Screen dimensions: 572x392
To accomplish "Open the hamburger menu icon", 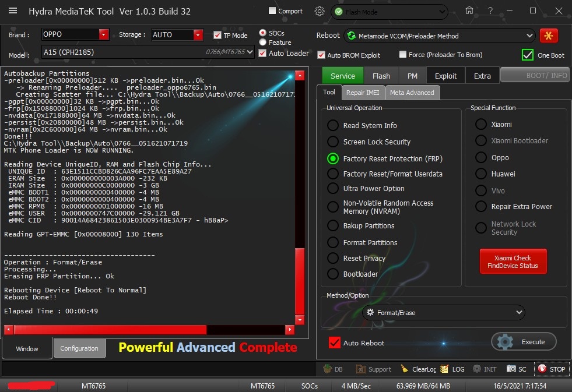I will 13,11.
